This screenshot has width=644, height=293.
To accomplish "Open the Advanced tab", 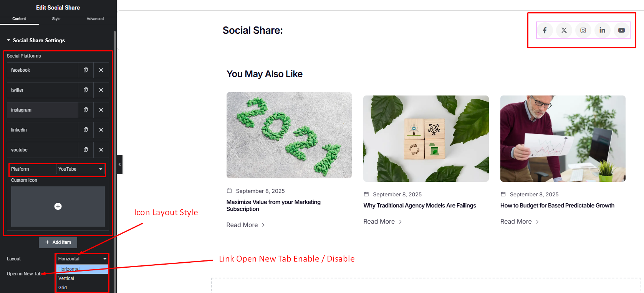I will 95,19.
